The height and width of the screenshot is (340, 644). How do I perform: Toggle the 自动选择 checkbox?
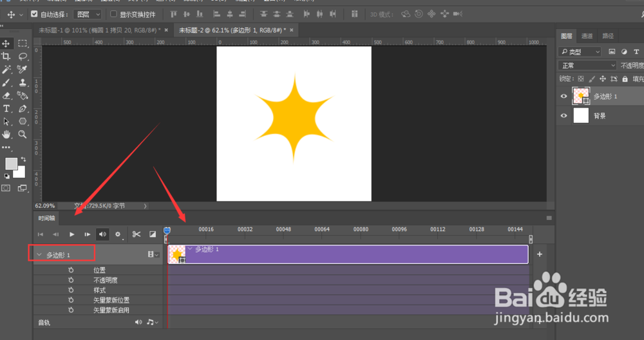point(34,14)
